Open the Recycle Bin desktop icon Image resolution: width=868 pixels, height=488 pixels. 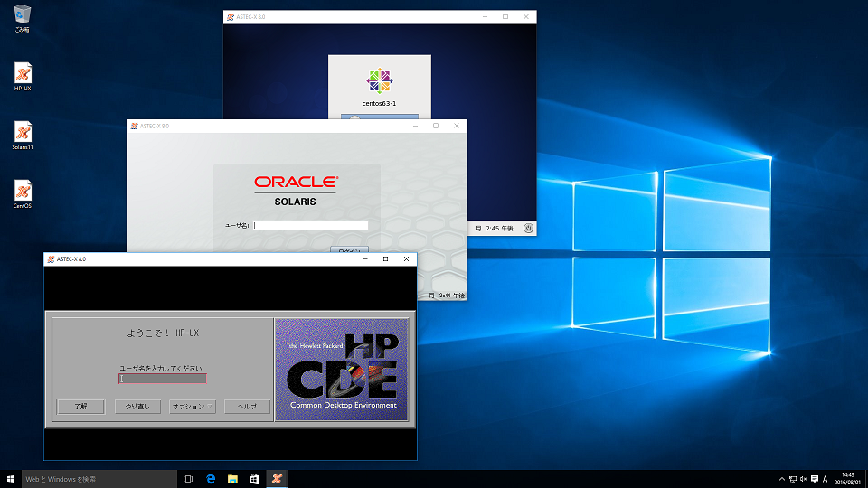(22, 19)
